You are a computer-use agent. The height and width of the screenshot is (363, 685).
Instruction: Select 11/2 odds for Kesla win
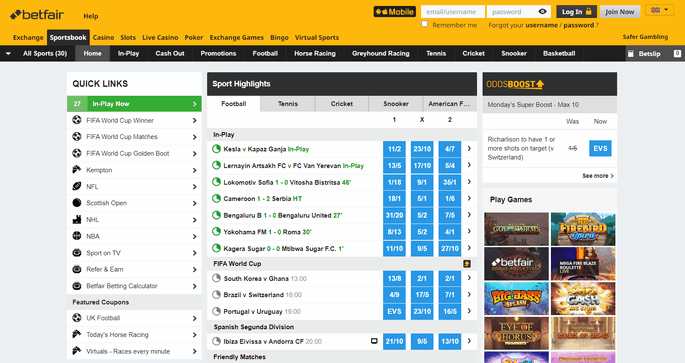pos(394,149)
